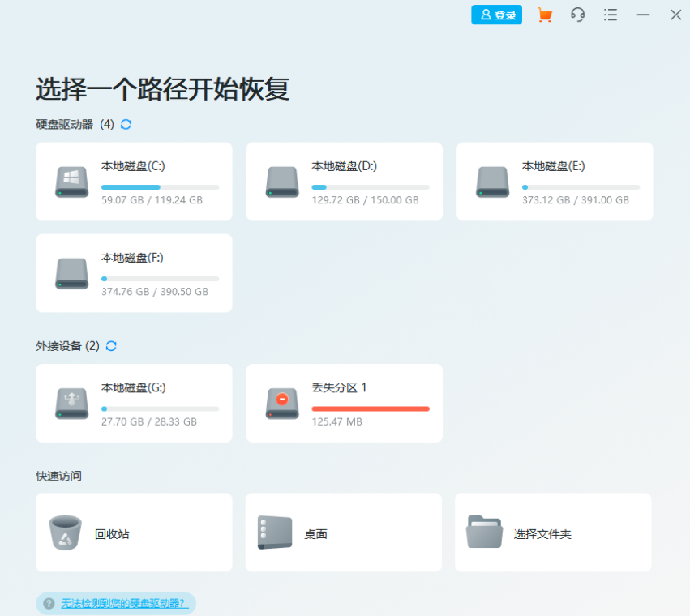The height and width of the screenshot is (616, 690).
Task: Open the 回收站 Recycle Bin recovery option
Action: [x=133, y=533]
